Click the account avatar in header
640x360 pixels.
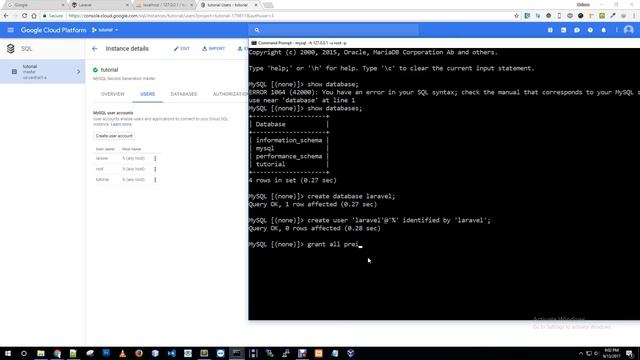point(629,30)
